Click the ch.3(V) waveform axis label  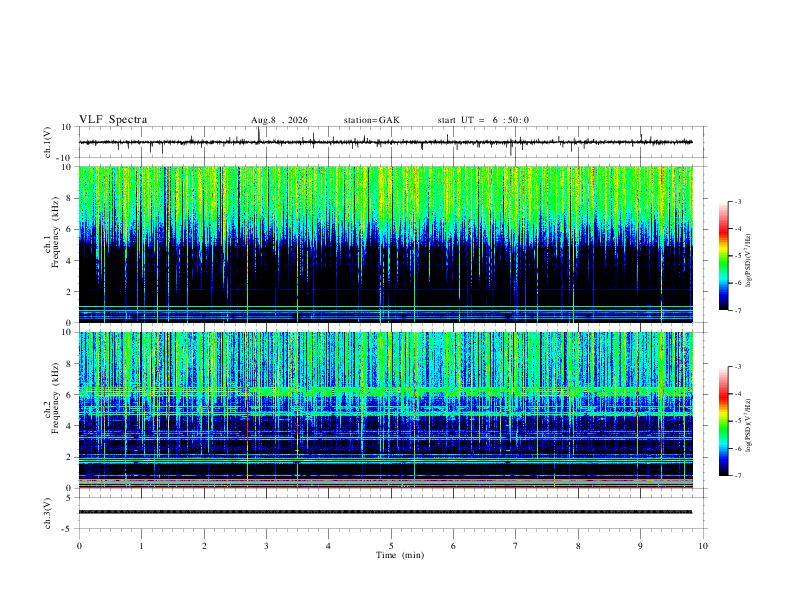(x=48, y=514)
